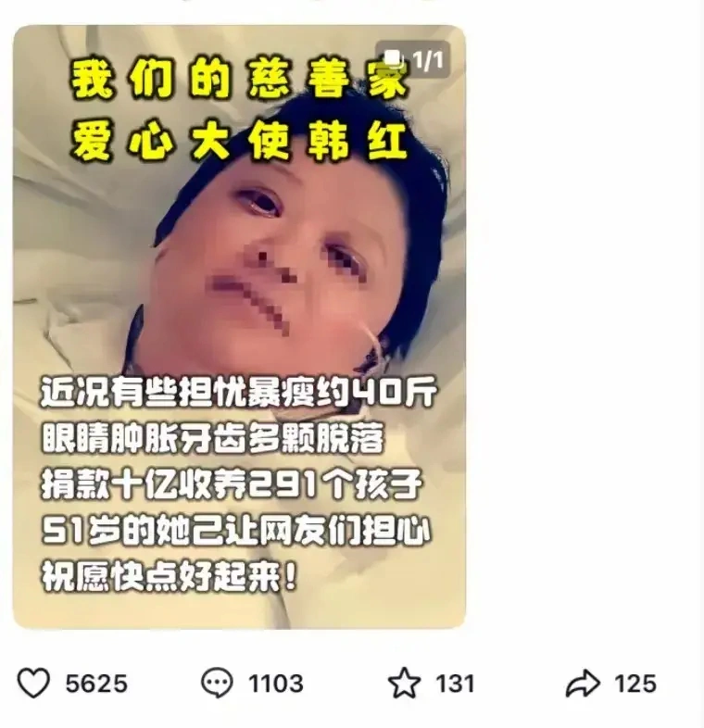The image size is (704, 728).
Task: Tap the 131 favorites count
Action: click(x=455, y=684)
